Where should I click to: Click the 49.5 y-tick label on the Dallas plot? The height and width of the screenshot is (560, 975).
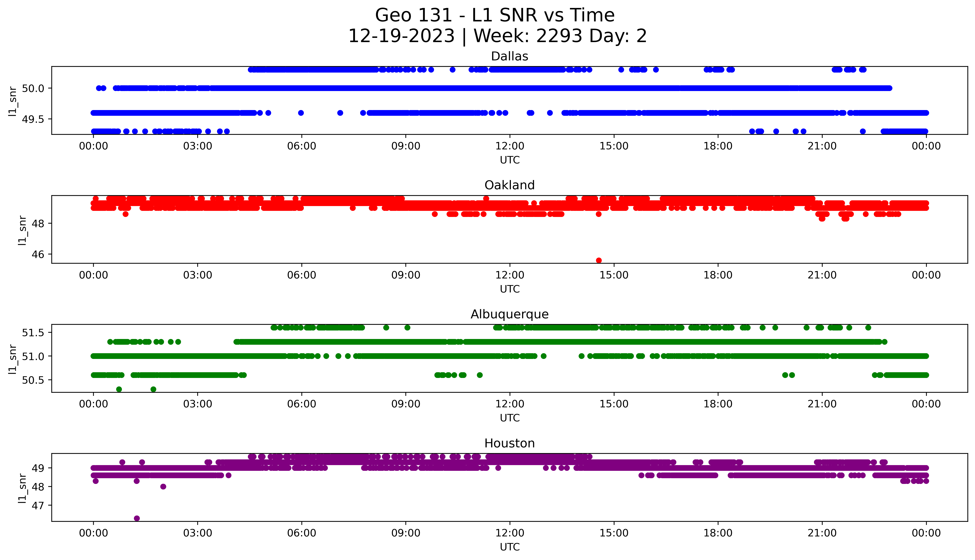33,120
